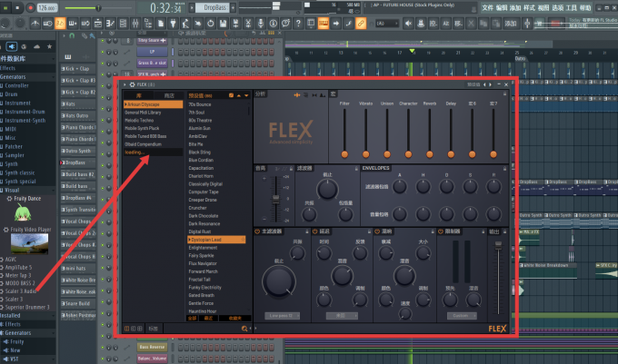Viewport: 618px width, 364px height.
Task: Open the Low pass 12 filter type dropdown
Action: pyautogui.click(x=282, y=316)
